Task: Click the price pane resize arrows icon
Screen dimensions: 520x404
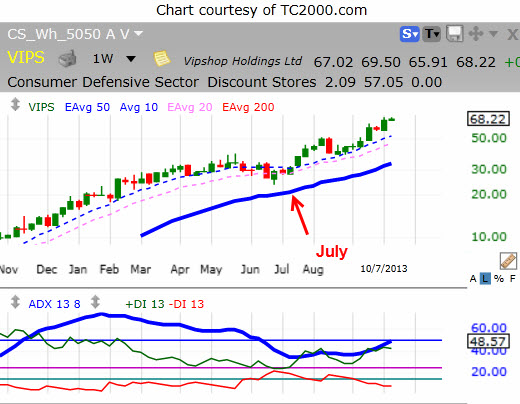Action: [15, 104]
